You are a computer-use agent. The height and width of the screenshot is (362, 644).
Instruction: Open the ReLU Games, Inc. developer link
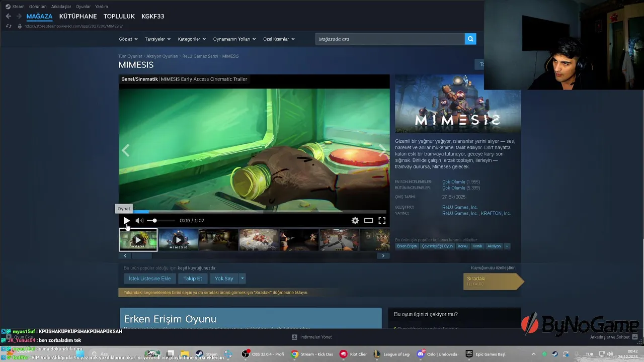point(460,207)
